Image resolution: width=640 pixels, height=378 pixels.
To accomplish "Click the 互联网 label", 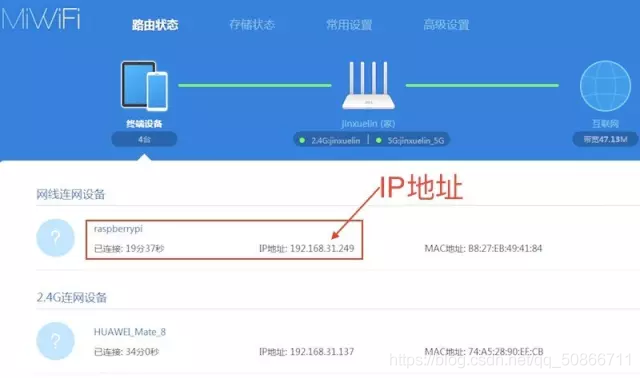I will point(605,124).
